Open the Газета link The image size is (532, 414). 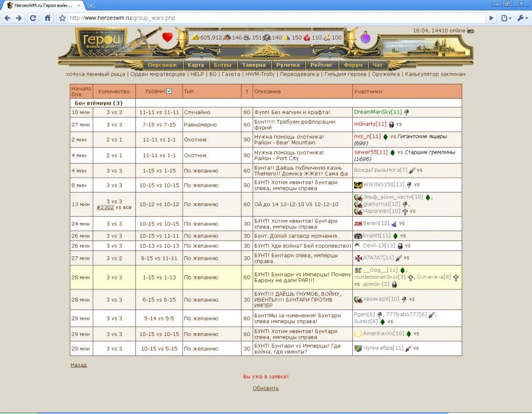(231, 74)
